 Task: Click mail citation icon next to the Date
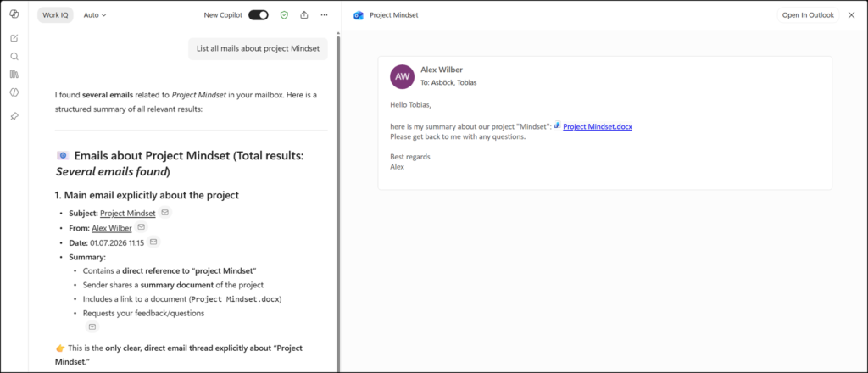pyautogui.click(x=153, y=242)
